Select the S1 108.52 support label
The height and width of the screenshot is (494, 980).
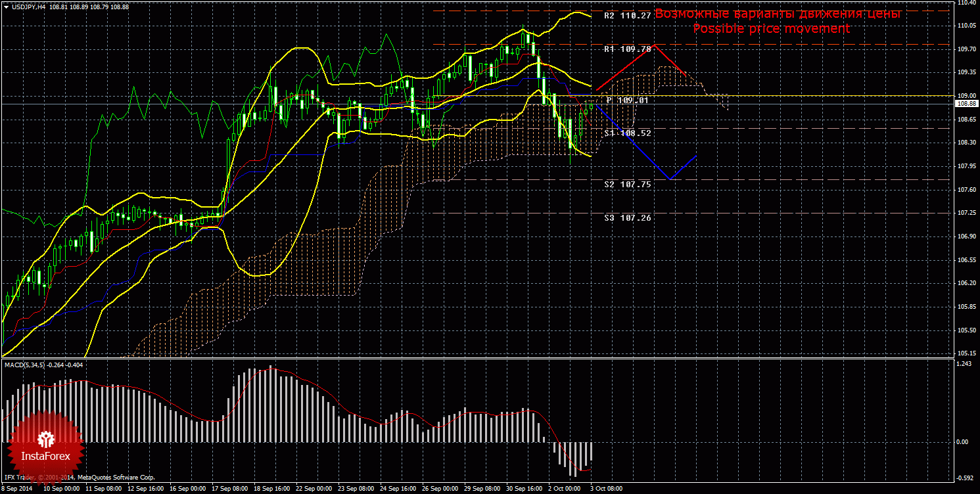click(628, 133)
